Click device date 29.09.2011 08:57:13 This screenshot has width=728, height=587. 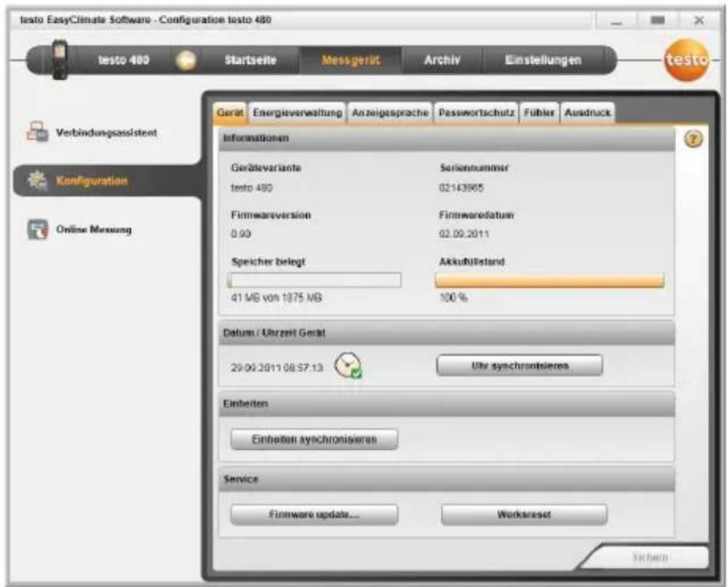[x=276, y=368]
